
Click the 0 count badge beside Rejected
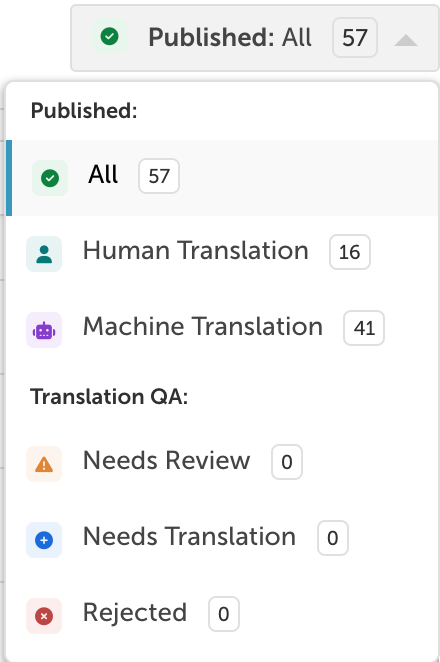[224, 614]
